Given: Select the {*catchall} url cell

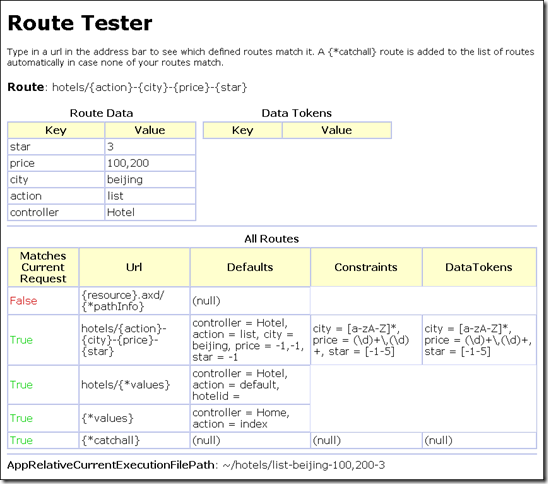Looking at the screenshot, I should [x=134, y=440].
